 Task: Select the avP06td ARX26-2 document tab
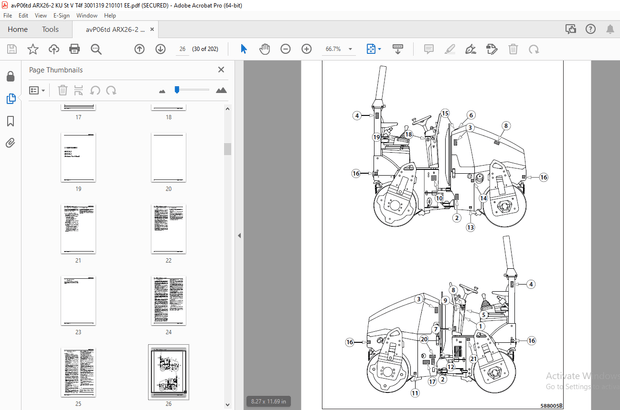point(115,29)
